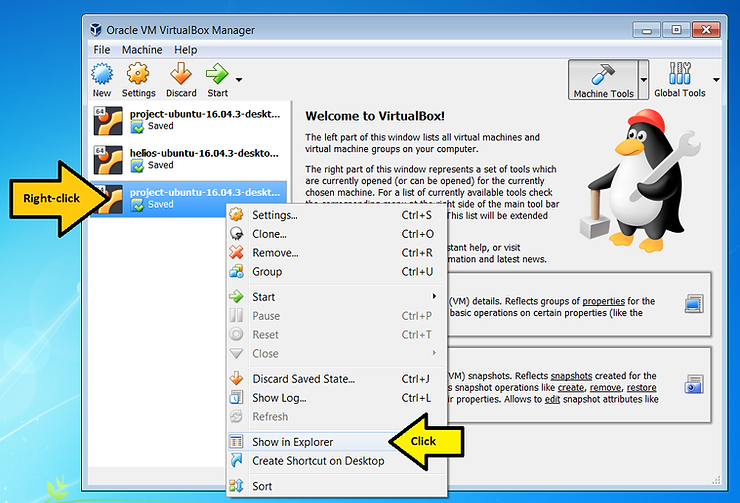Click the sheep icon beside Clone... entry
The image size is (740, 503).
click(236, 234)
